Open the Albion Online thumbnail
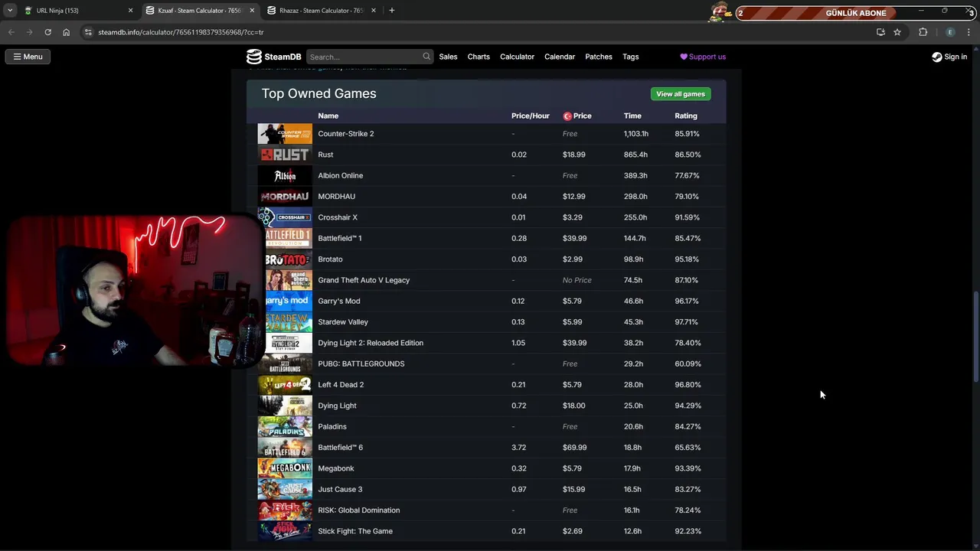 [285, 175]
